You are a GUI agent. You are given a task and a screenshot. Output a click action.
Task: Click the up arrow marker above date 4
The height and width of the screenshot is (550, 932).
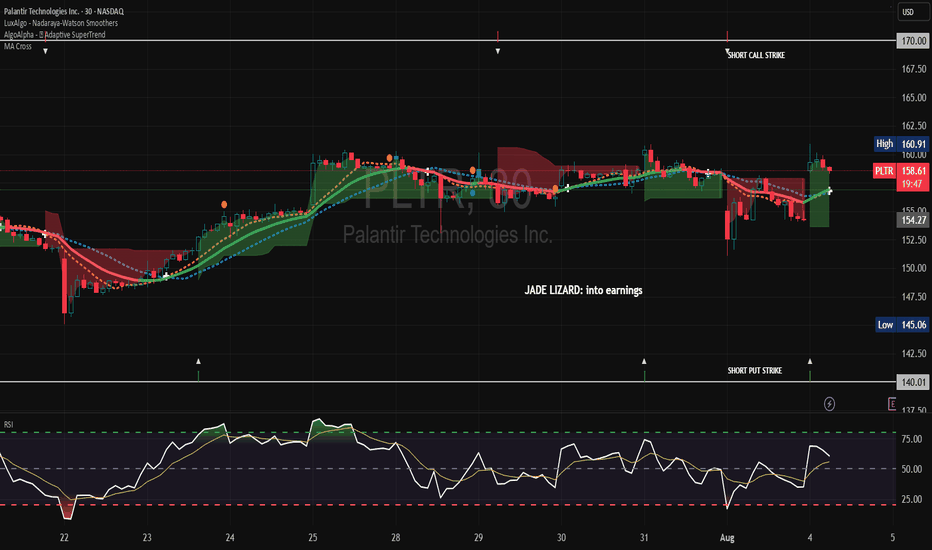coord(810,361)
